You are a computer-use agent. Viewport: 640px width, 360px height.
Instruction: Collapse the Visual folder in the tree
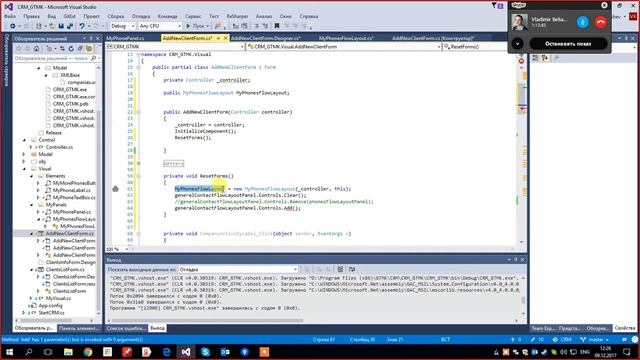click(x=24, y=169)
